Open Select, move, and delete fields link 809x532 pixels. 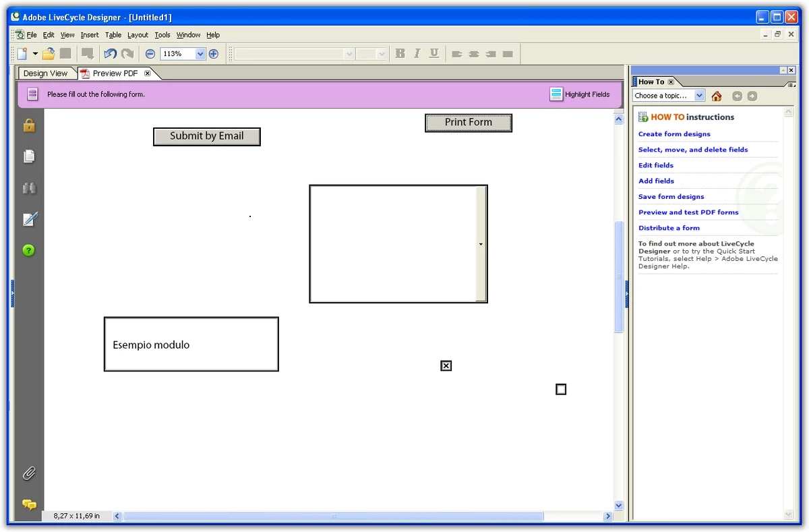coord(693,150)
